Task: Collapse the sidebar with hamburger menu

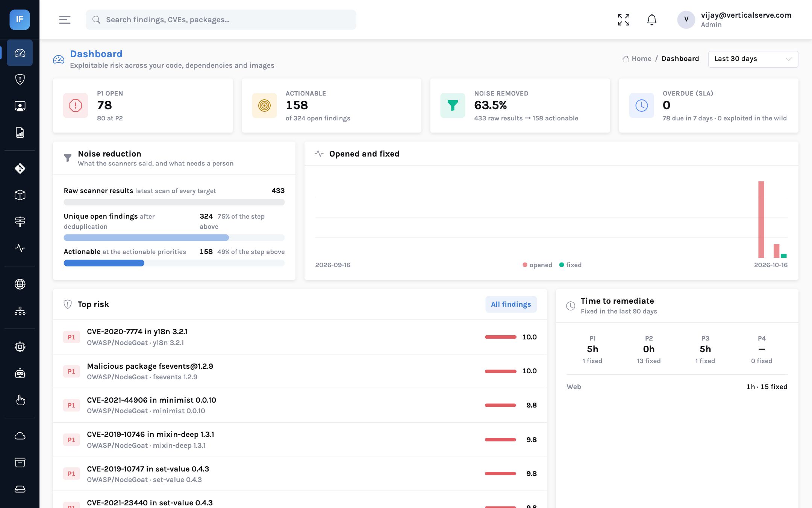Action: click(65, 20)
